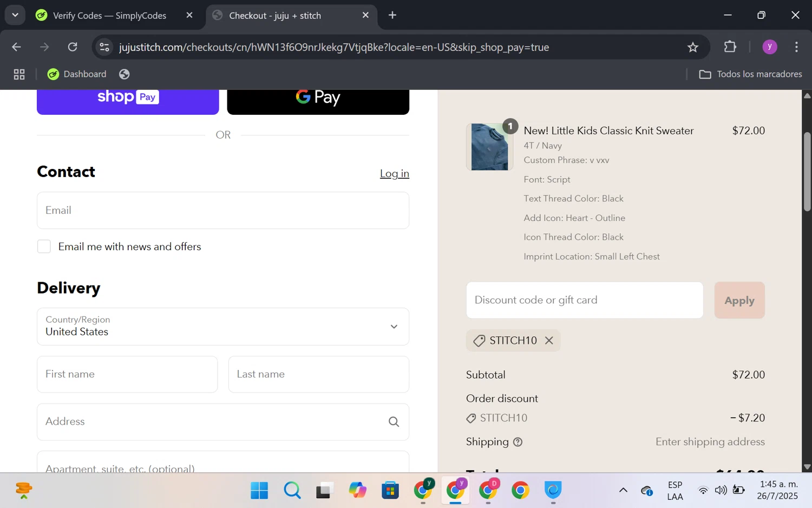Click the New! Little Kids Classic Knit Sweater title
The height and width of the screenshot is (508, 812).
pyautogui.click(x=608, y=131)
